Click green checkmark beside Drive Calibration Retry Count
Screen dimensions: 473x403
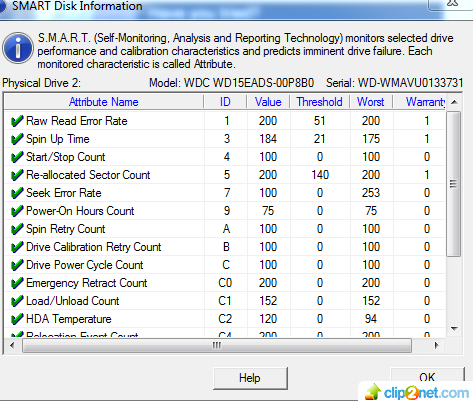pos(17,247)
